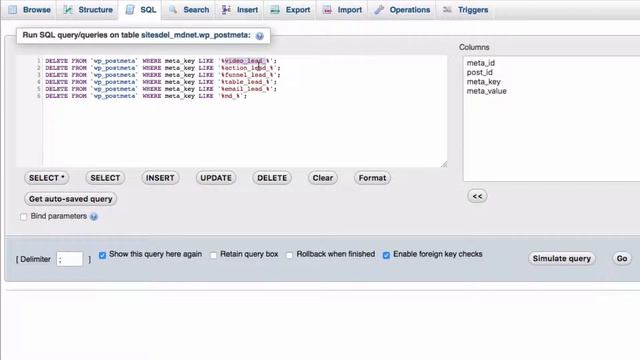Image resolution: width=640 pixels, height=360 pixels.
Task: Go to the Insert tab
Action: click(x=240, y=9)
